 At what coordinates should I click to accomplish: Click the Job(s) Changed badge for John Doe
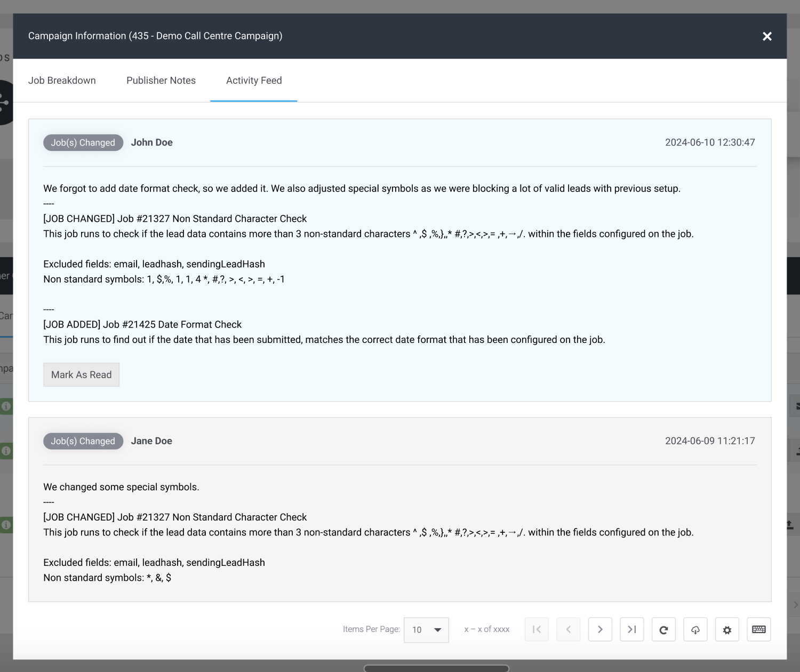83,143
